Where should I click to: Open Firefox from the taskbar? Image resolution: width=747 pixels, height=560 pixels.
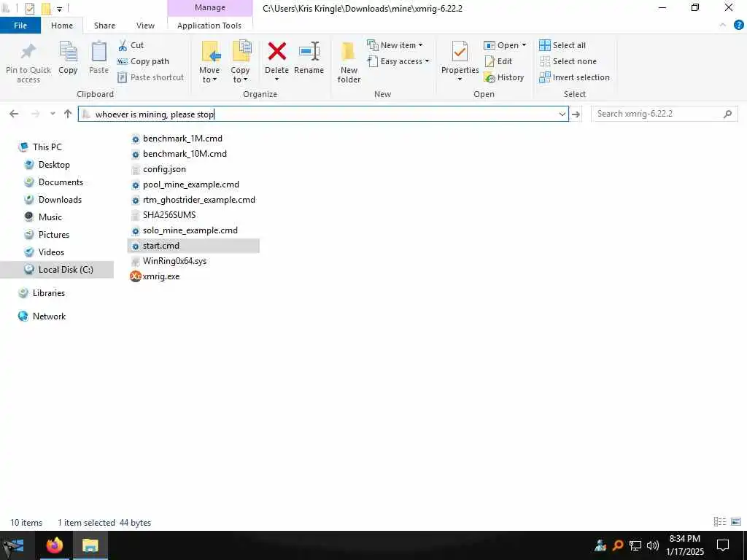pyautogui.click(x=54, y=545)
